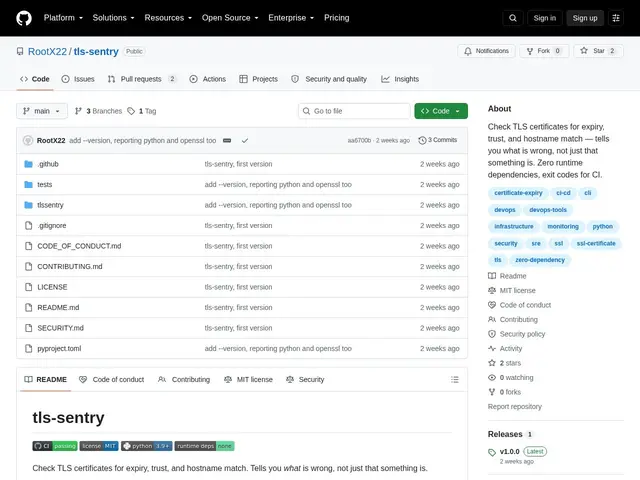
Task: View 0 watching link in sidebar
Action: click(x=511, y=378)
